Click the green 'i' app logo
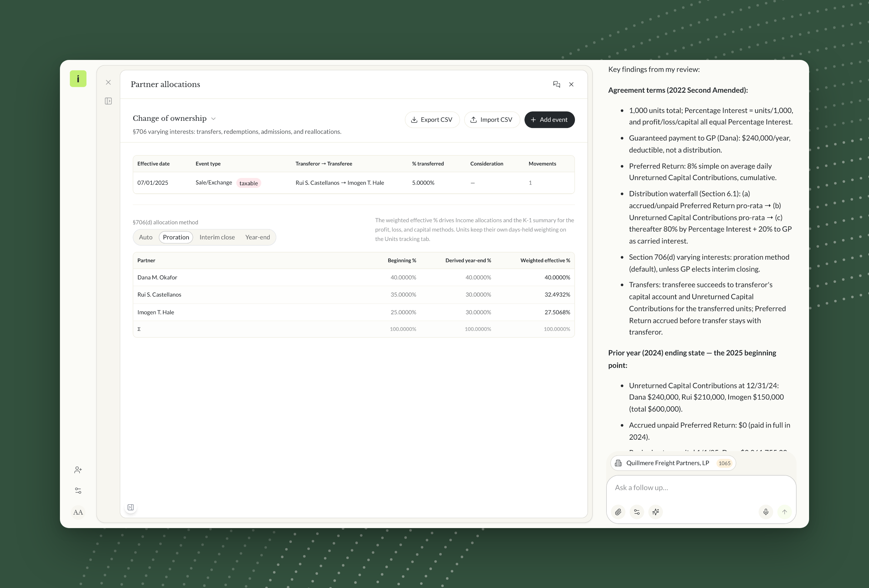Viewport: 869px width, 588px height. (78, 79)
